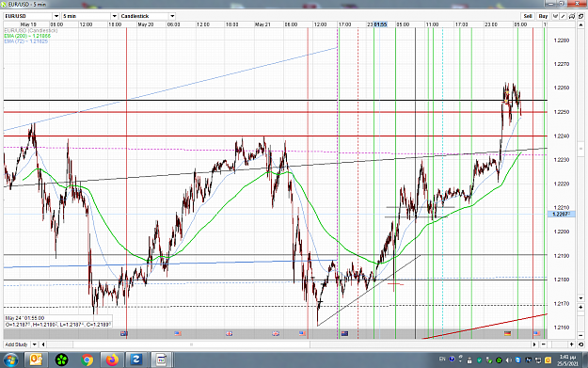This screenshot has width=588, height=368.
Task: Click the reset zoom icon in bottom-right corner
Action: tap(580, 344)
